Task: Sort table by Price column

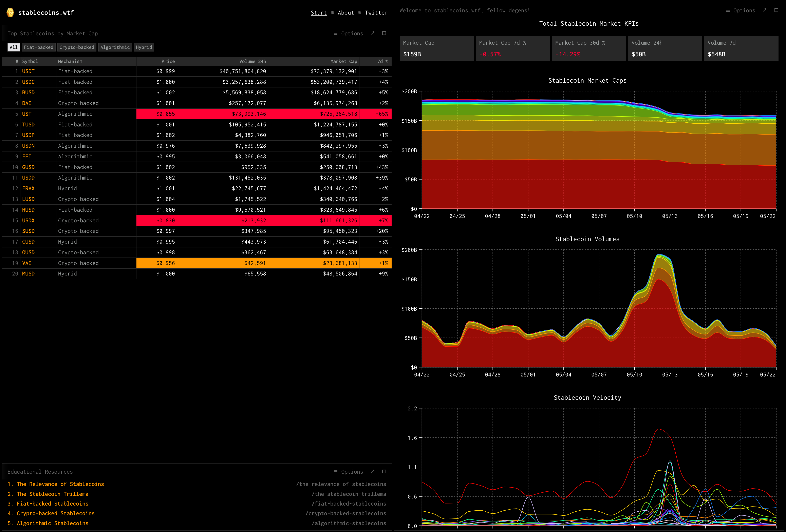Action: click(157, 62)
